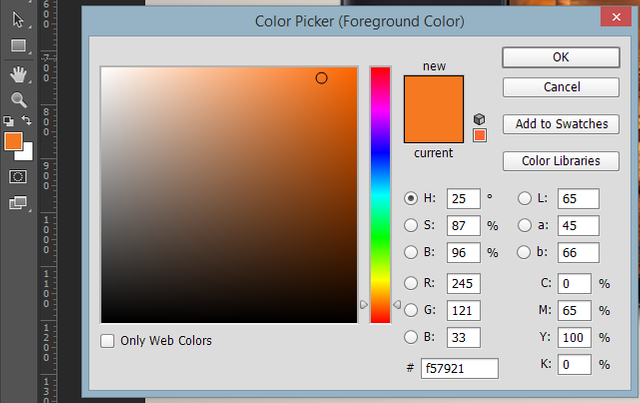Click OK to confirm the color
Viewport: 640px width, 403px height.
tap(561, 57)
